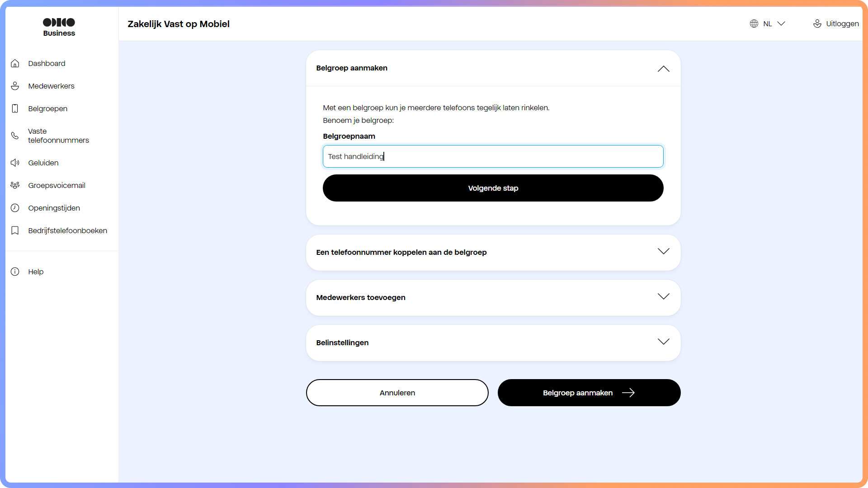This screenshot has height=488, width=868.
Task: Click the info icon next to Help
Action: 15,272
